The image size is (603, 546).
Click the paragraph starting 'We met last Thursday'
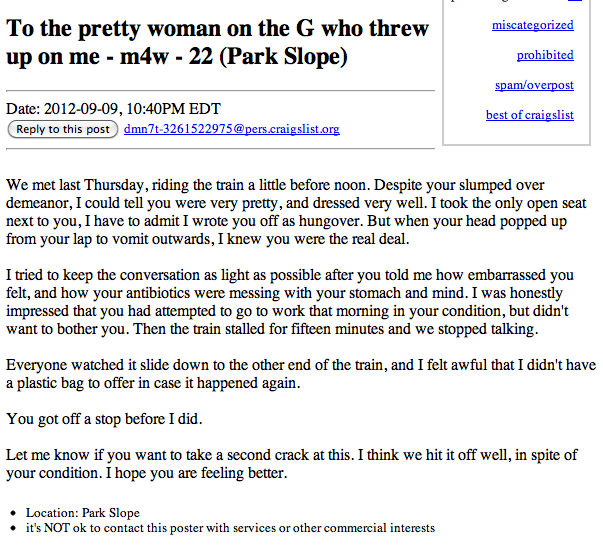click(x=296, y=212)
